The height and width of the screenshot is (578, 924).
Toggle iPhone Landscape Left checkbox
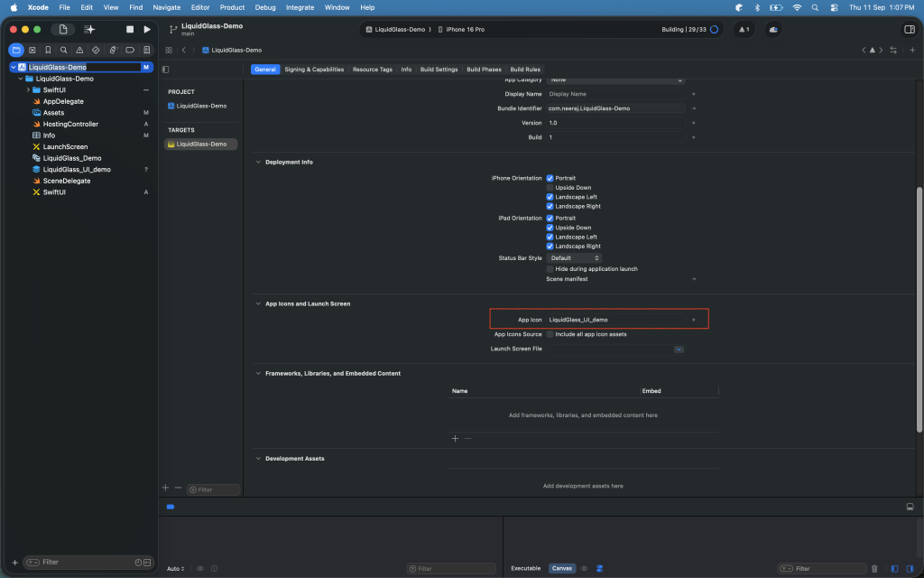point(550,197)
